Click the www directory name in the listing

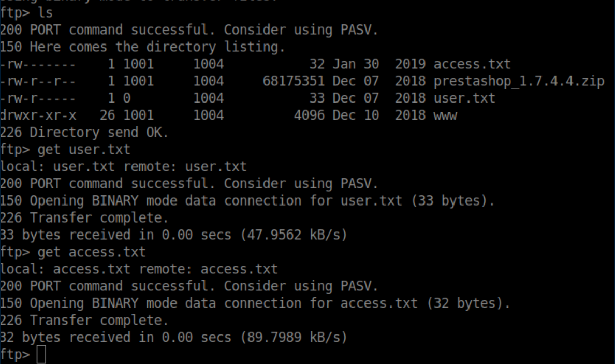pyautogui.click(x=445, y=115)
